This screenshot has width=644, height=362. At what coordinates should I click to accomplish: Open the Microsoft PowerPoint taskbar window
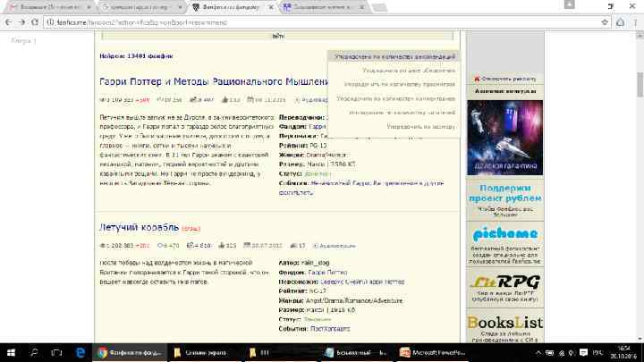tap(432, 352)
